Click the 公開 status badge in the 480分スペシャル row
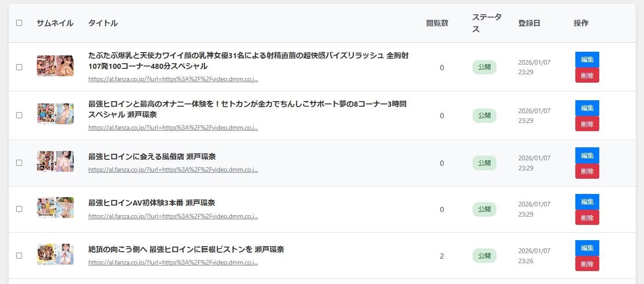Screen dimensions: 644x284 tap(484, 67)
